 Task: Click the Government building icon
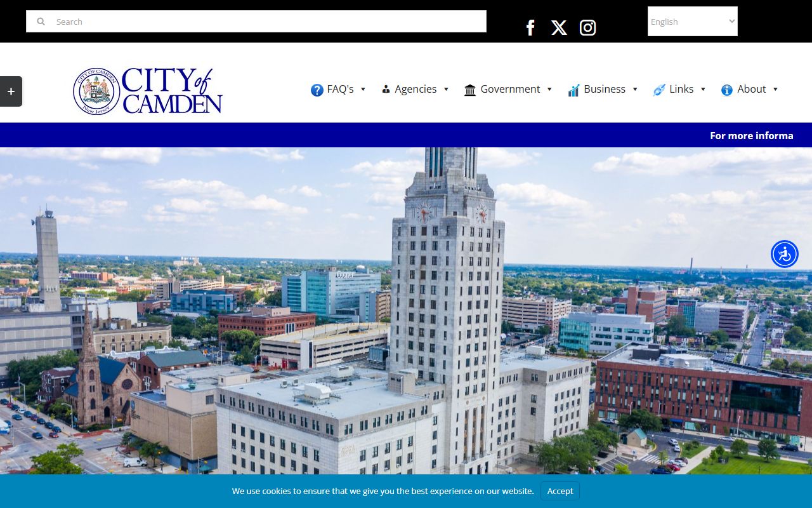pyautogui.click(x=470, y=90)
